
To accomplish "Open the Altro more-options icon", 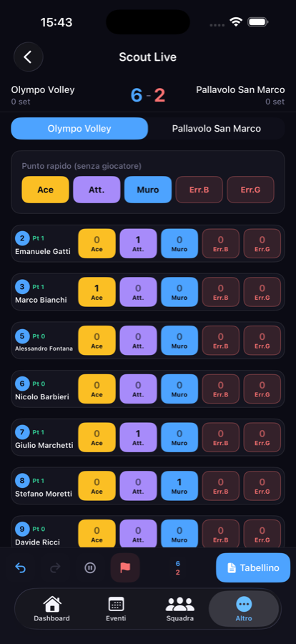I will pyautogui.click(x=244, y=609).
